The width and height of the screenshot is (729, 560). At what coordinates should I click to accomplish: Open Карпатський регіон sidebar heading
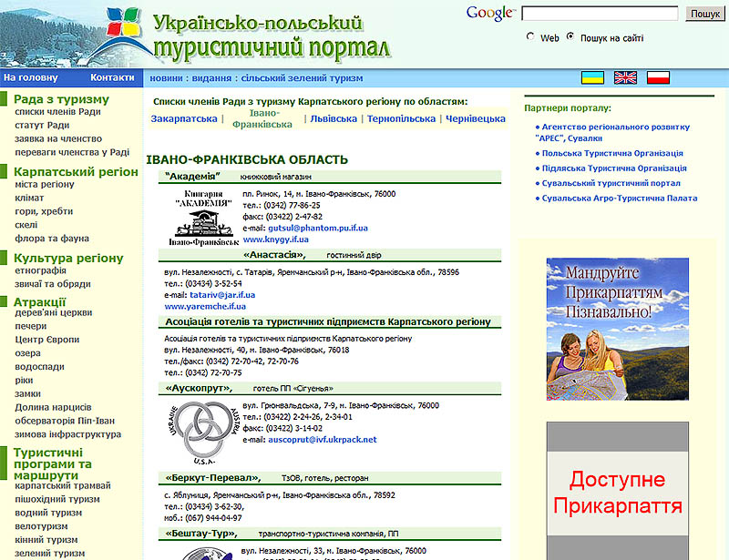click(x=76, y=171)
